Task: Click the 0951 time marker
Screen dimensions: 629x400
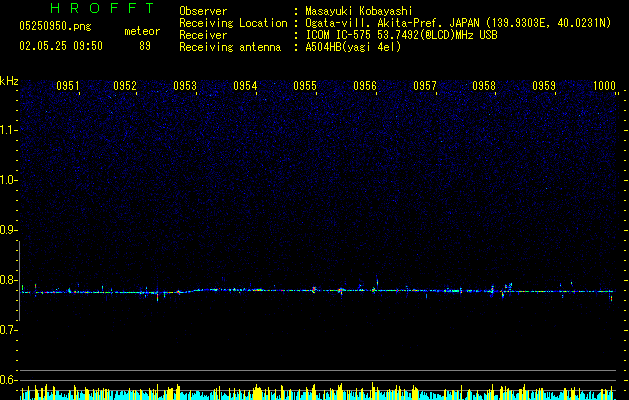Action: [x=67, y=86]
